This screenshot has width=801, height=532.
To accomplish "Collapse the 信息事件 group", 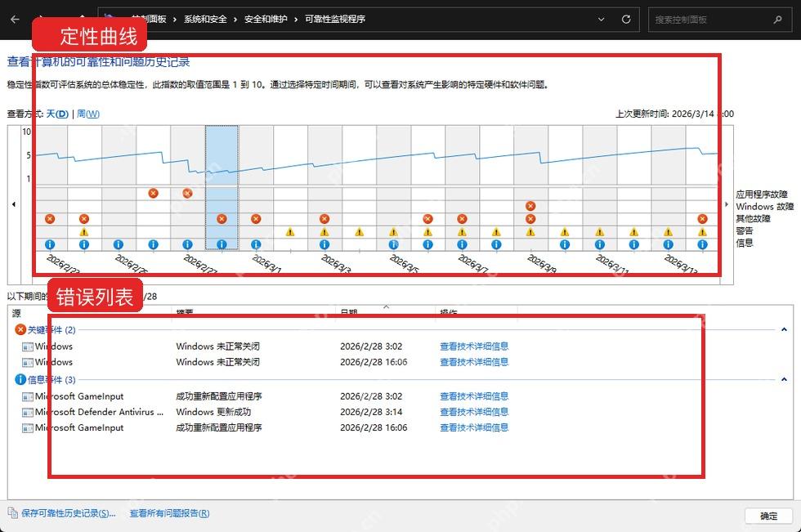I will (x=784, y=379).
